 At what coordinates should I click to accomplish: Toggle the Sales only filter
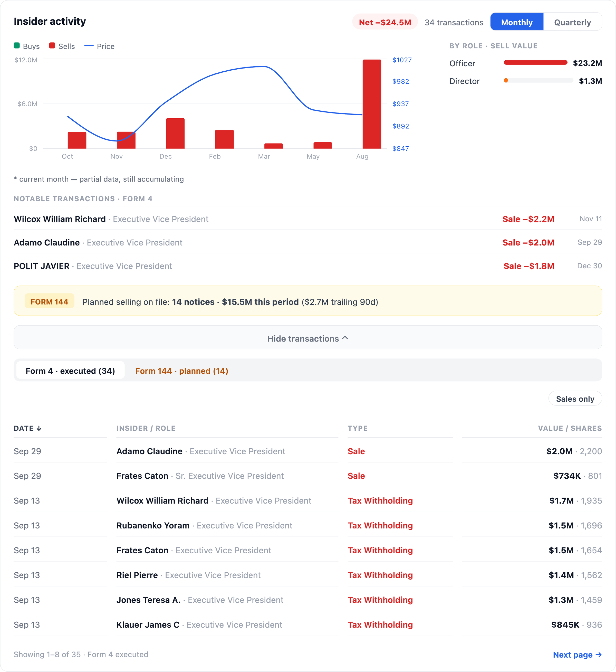575,399
